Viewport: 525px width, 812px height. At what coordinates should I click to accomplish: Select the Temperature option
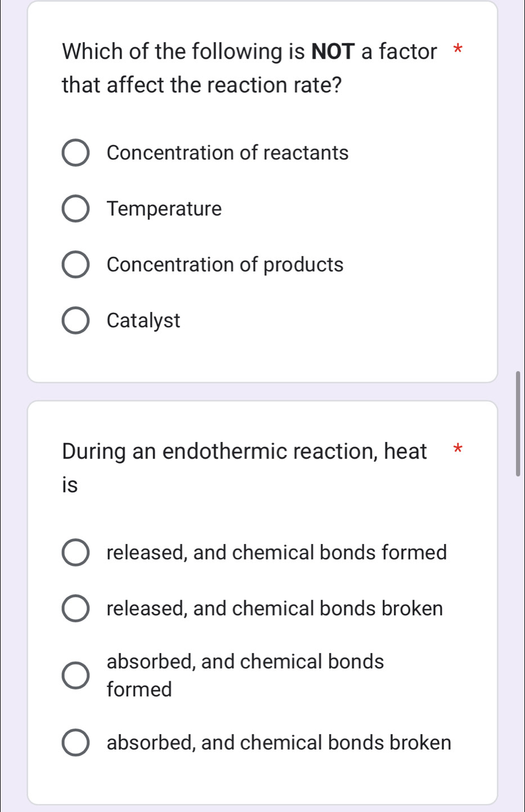pos(75,208)
